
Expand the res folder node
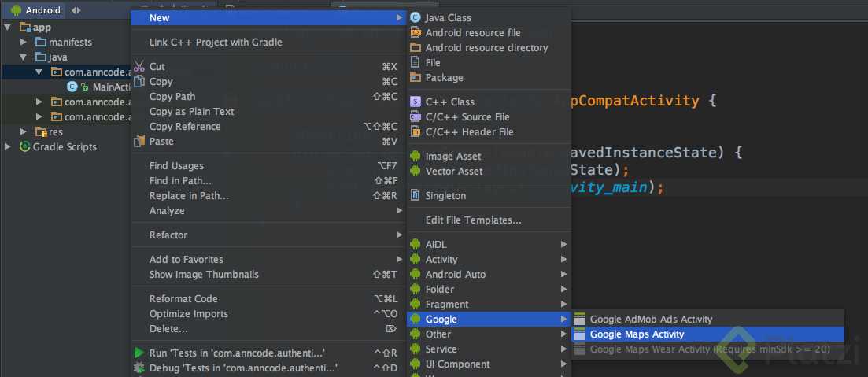tap(24, 131)
